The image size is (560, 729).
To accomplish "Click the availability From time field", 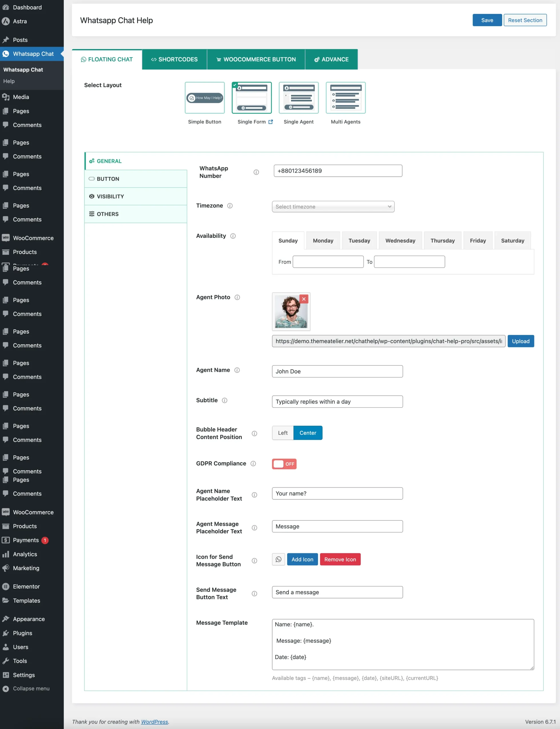I will click(328, 262).
